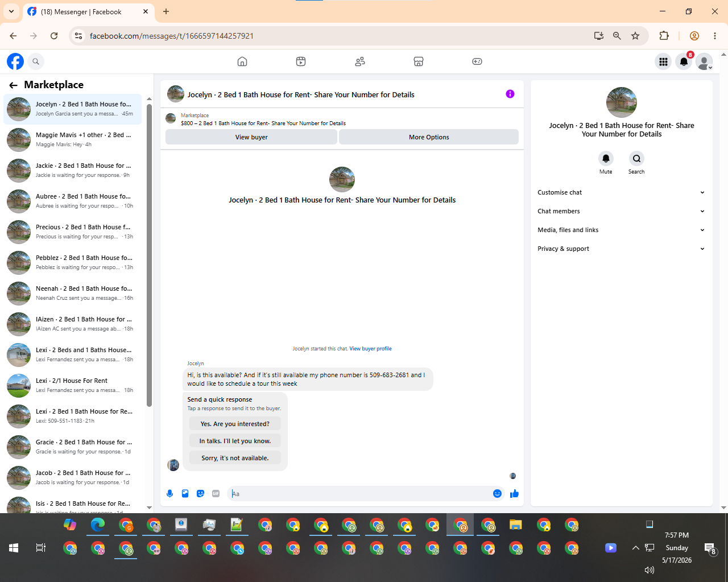Open the Windows Start menu
This screenshot has width=728, height=582.
[x=14, y=548]
